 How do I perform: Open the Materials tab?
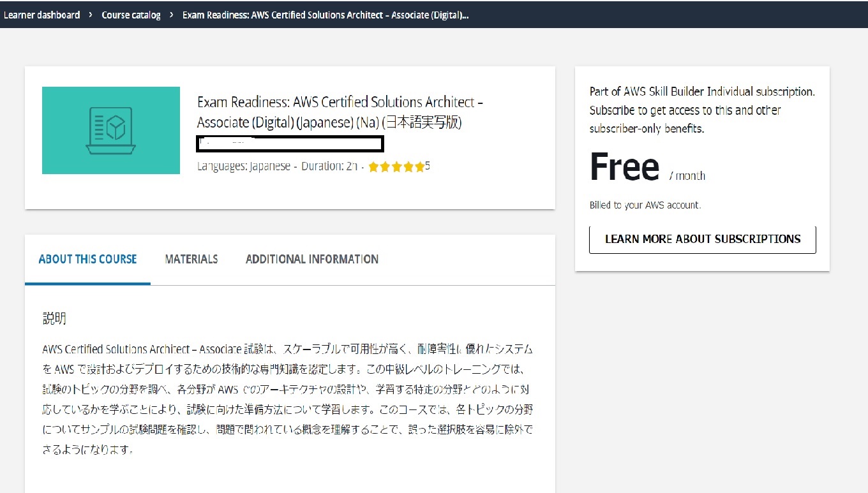[191, 259]
